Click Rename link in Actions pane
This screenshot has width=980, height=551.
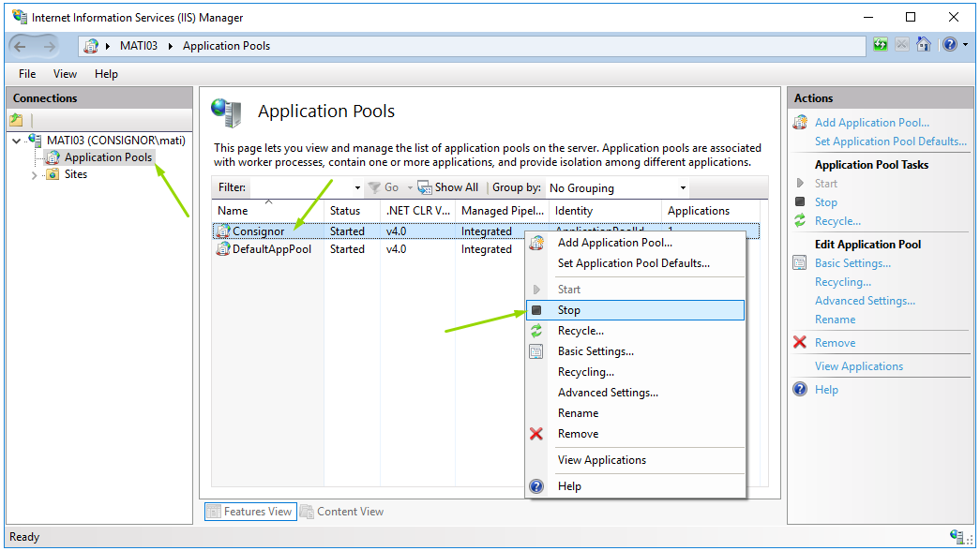(835, 320)
